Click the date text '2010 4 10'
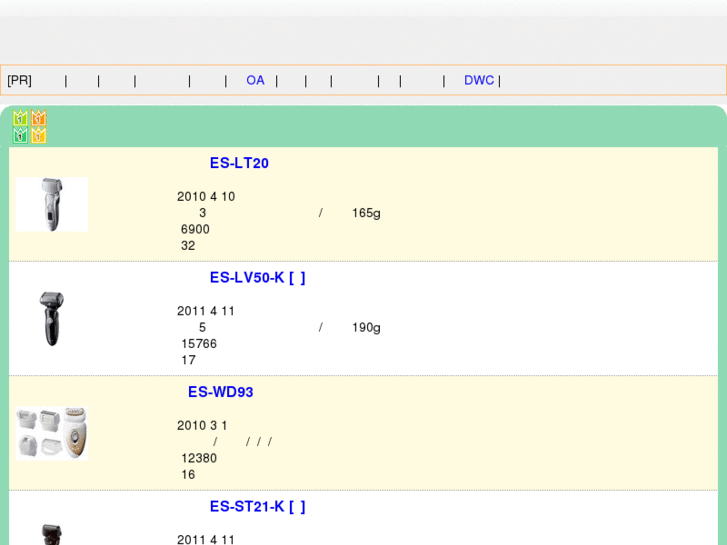 click(x=206, y=197)
